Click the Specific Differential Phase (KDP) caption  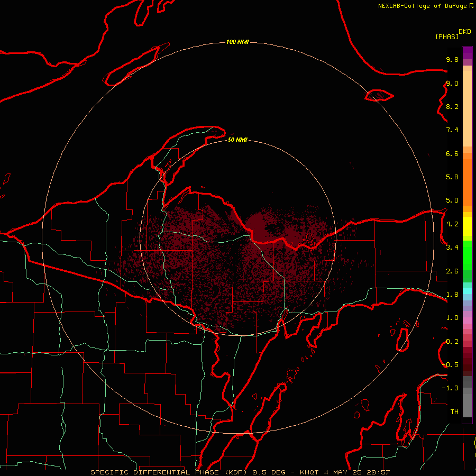pyautogui.click(x=240, y=472)
